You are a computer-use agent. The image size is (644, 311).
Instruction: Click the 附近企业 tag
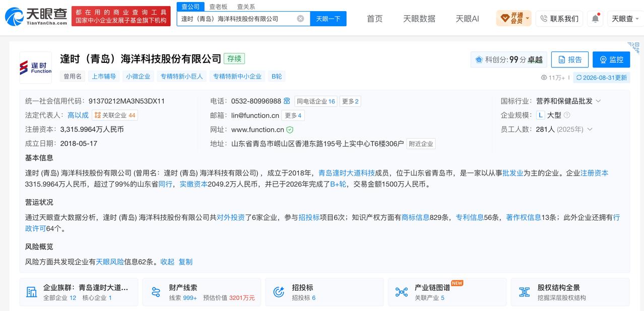point(421,143)
